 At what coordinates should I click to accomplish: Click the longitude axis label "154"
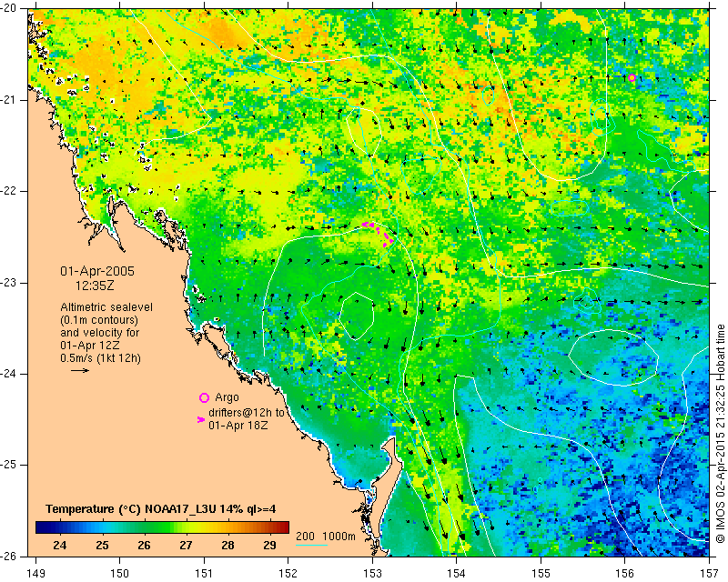point(457,574)
